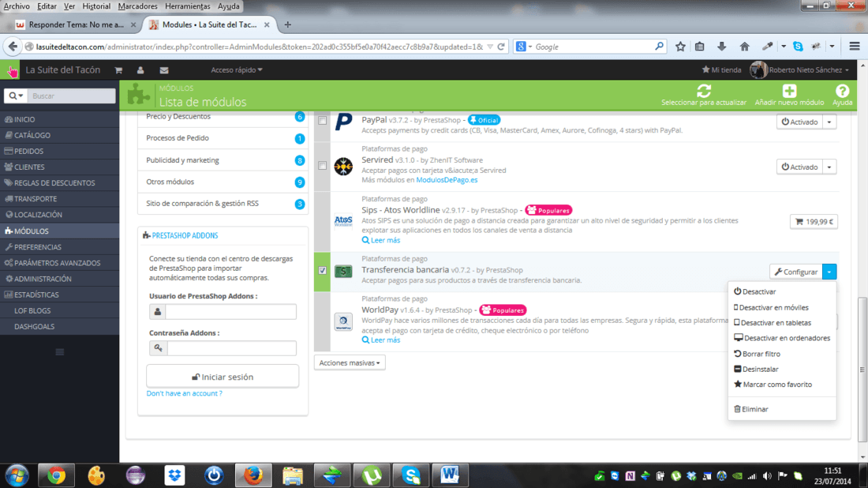The height and width of the screenshot is (488, 868).
Task: Switch to the Responder Tema tab
Action: point(75,24)
